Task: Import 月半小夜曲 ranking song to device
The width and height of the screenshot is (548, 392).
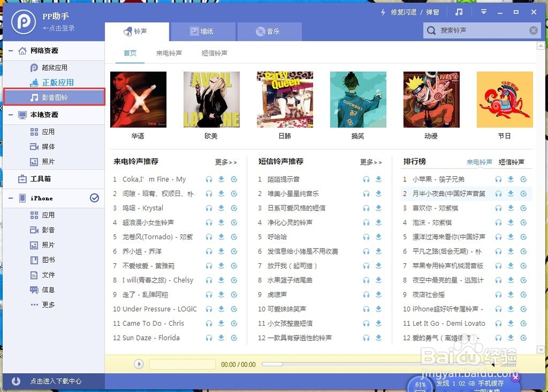Action: 523,194
